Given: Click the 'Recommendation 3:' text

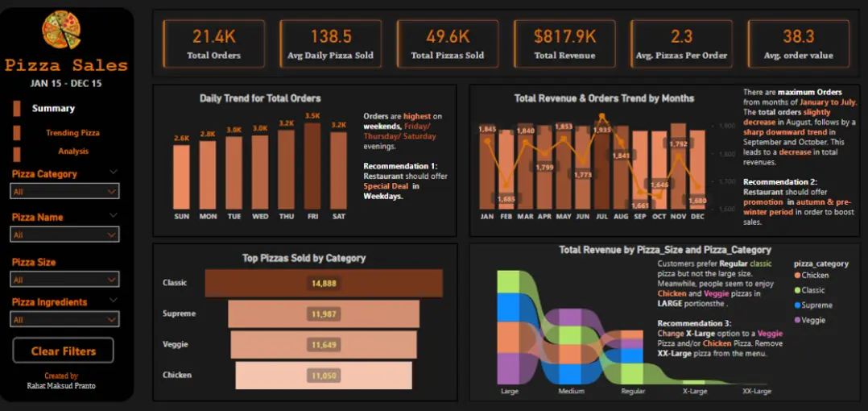Looking at the screenshot, I should tap(695, 323).
